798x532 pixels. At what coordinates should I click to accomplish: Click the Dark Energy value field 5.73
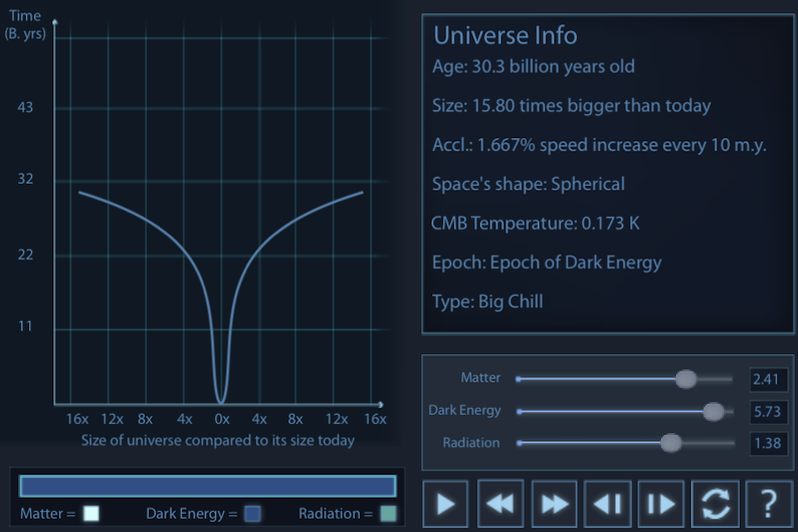tap(768, 411)
